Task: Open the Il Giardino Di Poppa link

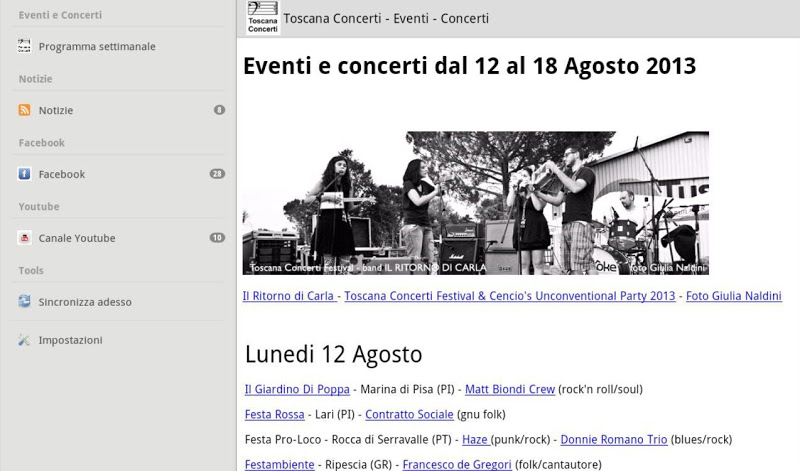Action: coord(297,389)
